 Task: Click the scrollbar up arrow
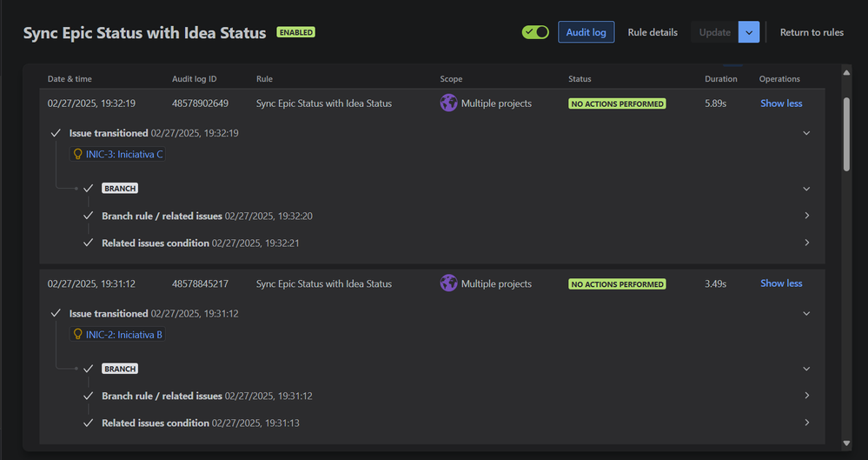[846, 72]
